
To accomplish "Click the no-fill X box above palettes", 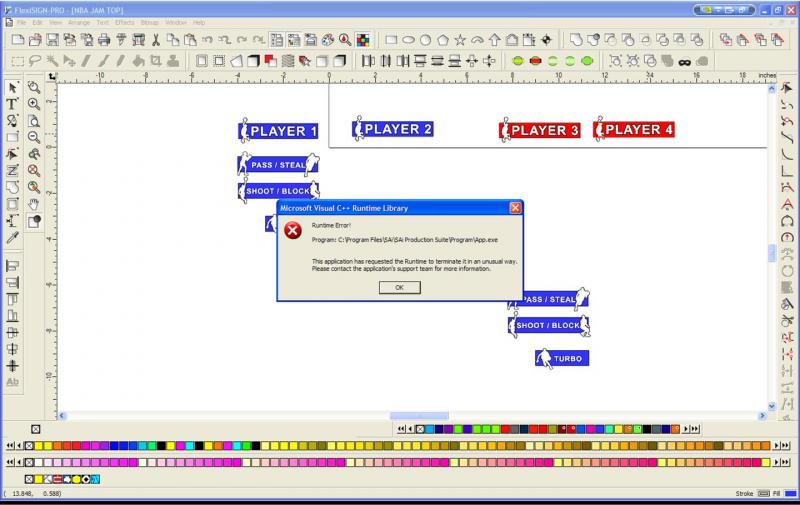I will (36, 429).
